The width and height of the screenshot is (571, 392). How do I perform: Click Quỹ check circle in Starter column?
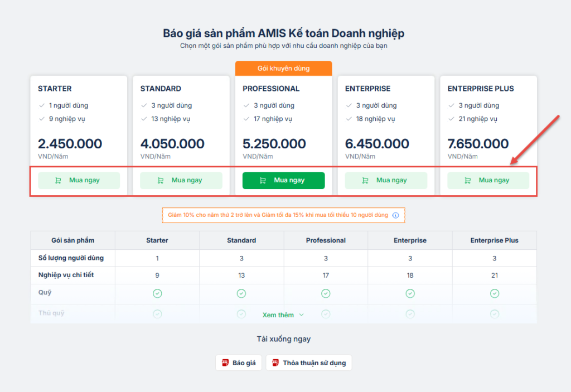[157, 293]
